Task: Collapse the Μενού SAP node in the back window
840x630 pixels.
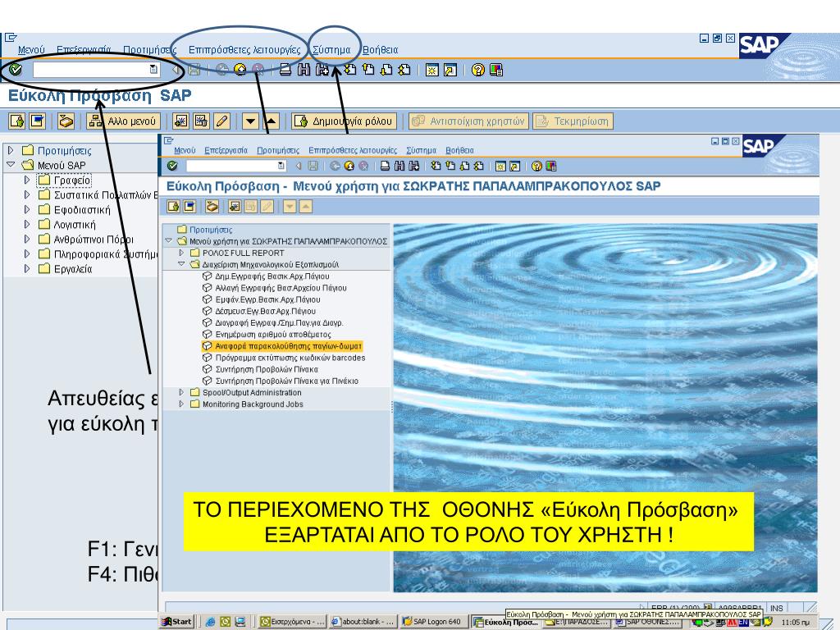Action: [10, 164]
